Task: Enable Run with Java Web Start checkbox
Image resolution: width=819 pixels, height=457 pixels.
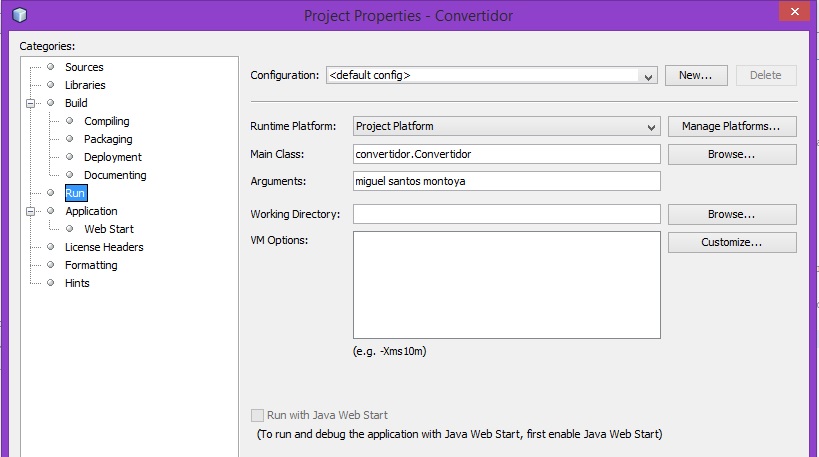Action: coord(258,415)
